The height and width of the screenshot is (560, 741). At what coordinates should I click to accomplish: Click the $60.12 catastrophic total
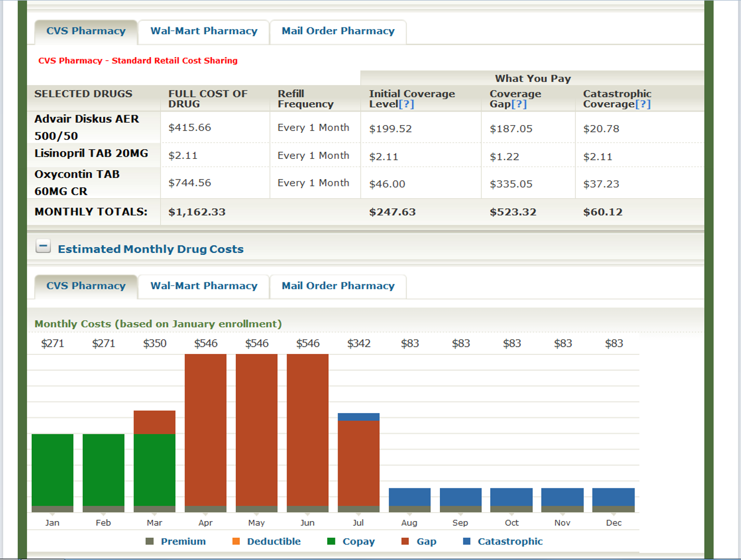tap(603, 212)
